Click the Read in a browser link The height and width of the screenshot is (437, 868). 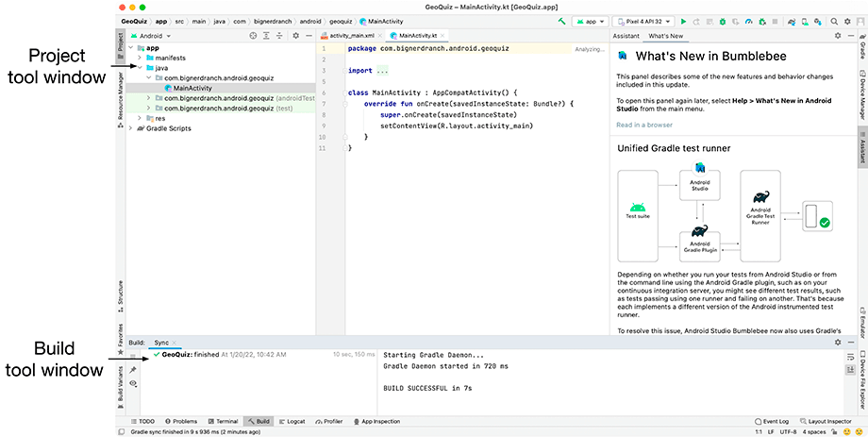click(x=644, y=125)
